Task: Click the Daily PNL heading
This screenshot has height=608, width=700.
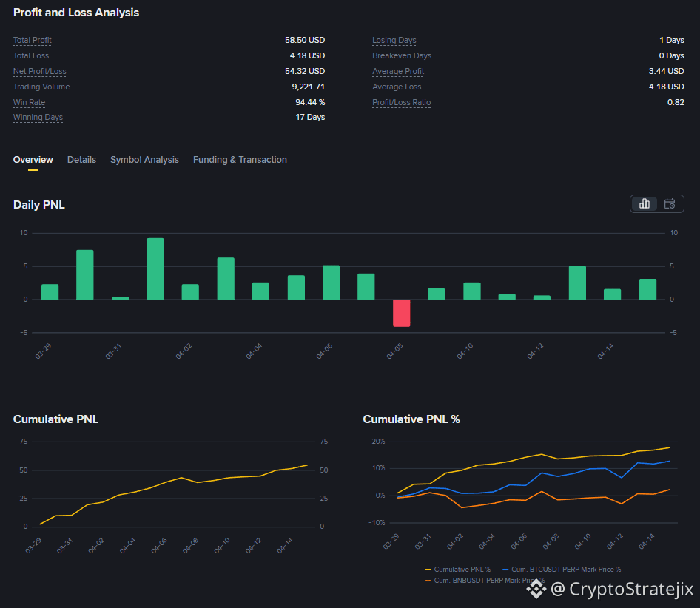Action: pos(38,205)
